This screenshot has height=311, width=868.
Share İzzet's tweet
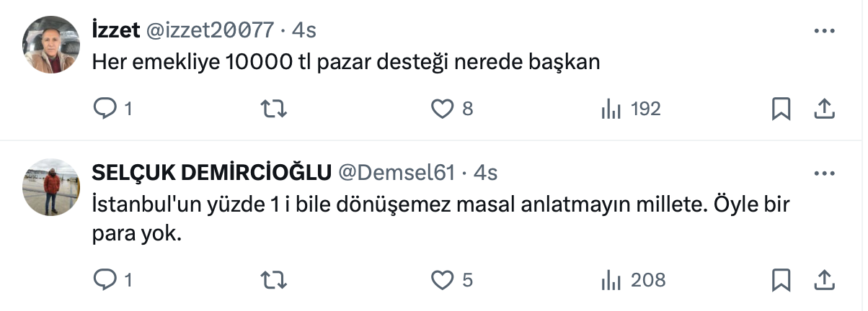click(x=824, y=109)
